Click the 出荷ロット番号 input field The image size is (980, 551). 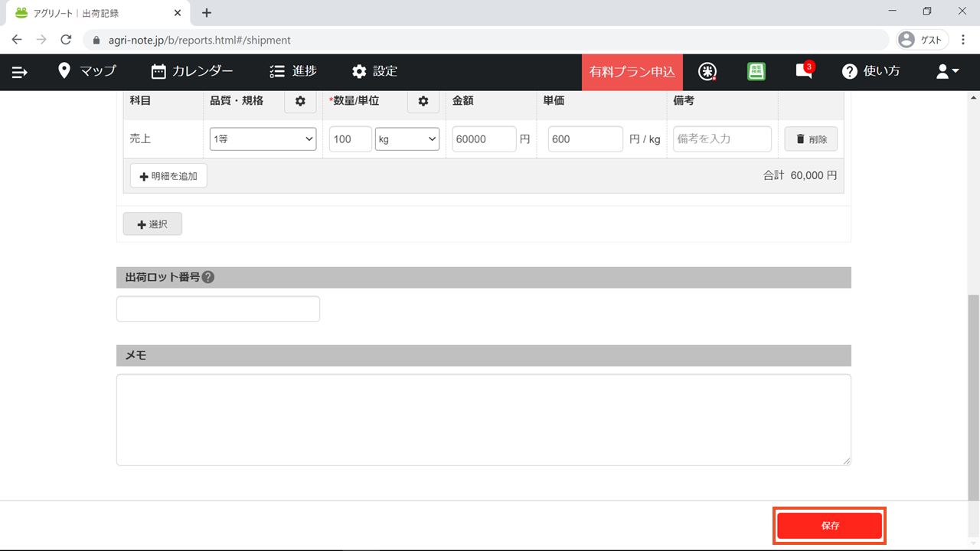coord(218,309)
